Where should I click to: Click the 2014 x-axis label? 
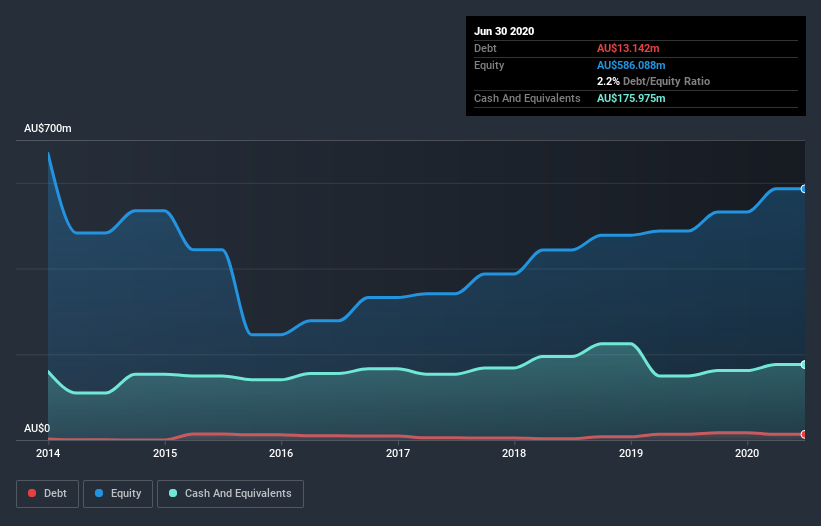pyautogui.click(x=48, y=453)
